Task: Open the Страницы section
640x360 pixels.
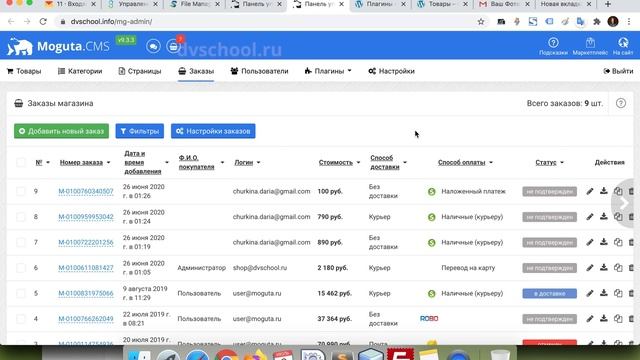Action: pyautogui.click(x=140, y=71)
